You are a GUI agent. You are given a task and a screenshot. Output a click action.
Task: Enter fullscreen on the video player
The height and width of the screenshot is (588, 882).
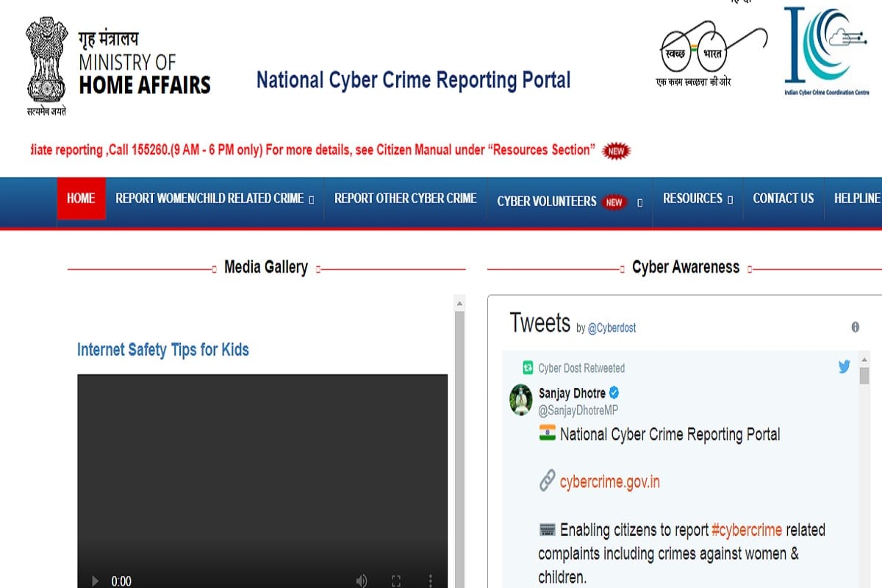[x=396, y=581]
